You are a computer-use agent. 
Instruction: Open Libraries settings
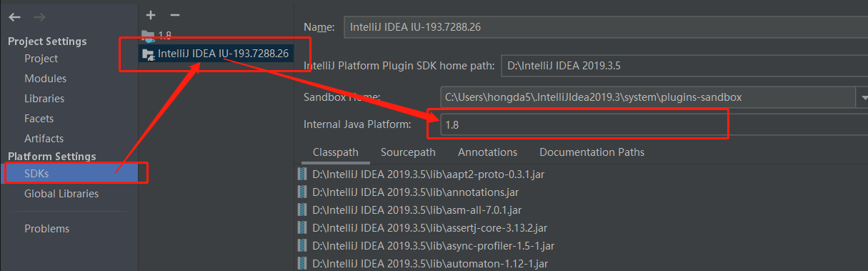click(x=44, y=99)
